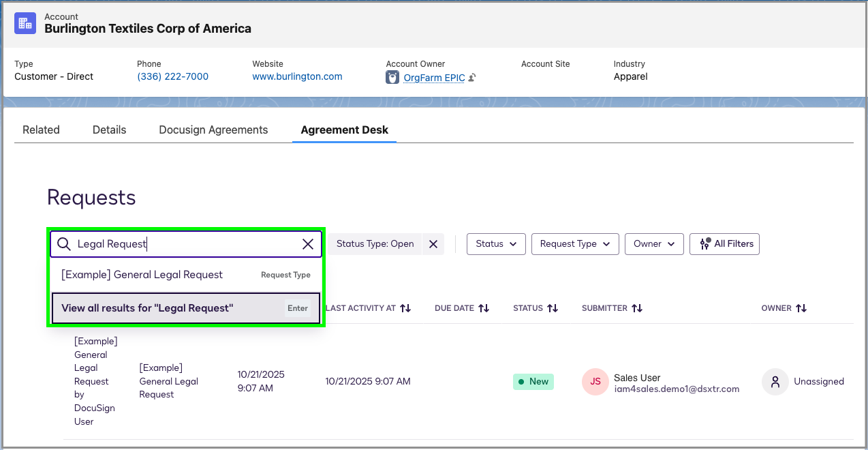Open the Status dropdown

coord(496,243)
